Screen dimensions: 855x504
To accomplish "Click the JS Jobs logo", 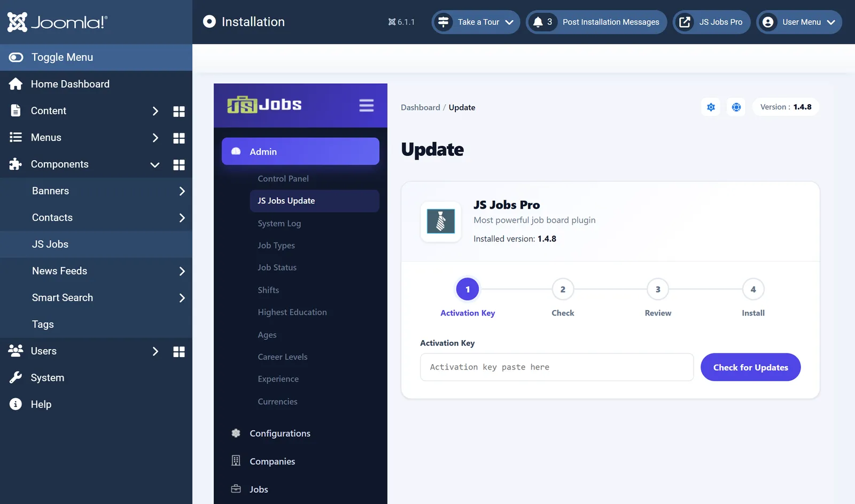I will tap(264, 105).
